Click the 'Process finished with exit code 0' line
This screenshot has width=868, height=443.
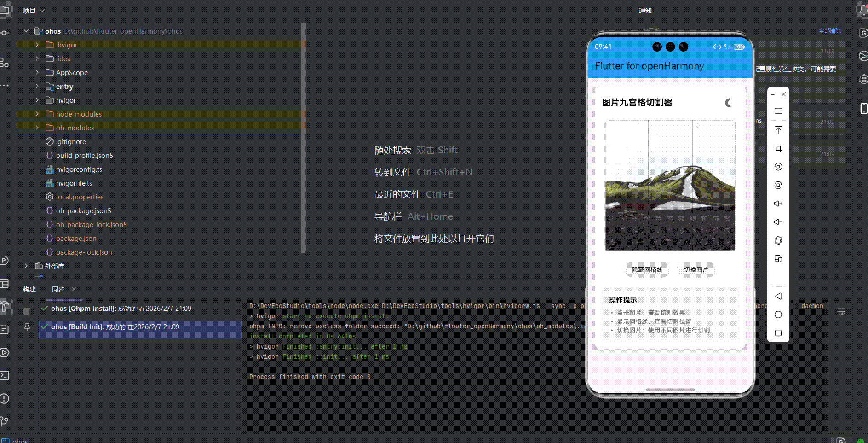click(310, 377)
